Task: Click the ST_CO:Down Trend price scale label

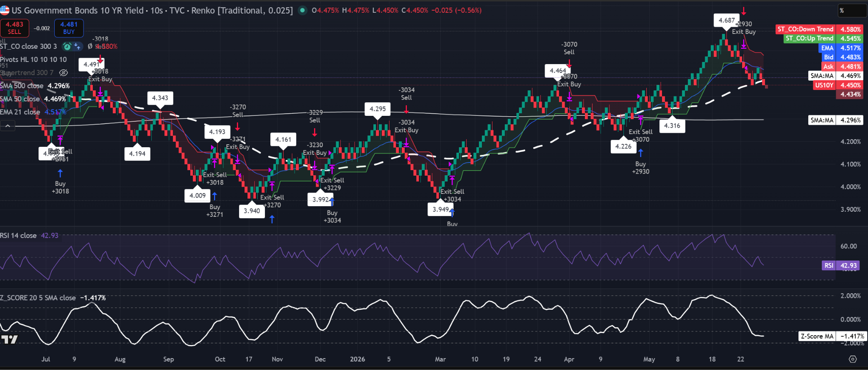Action: coord(819,29)
